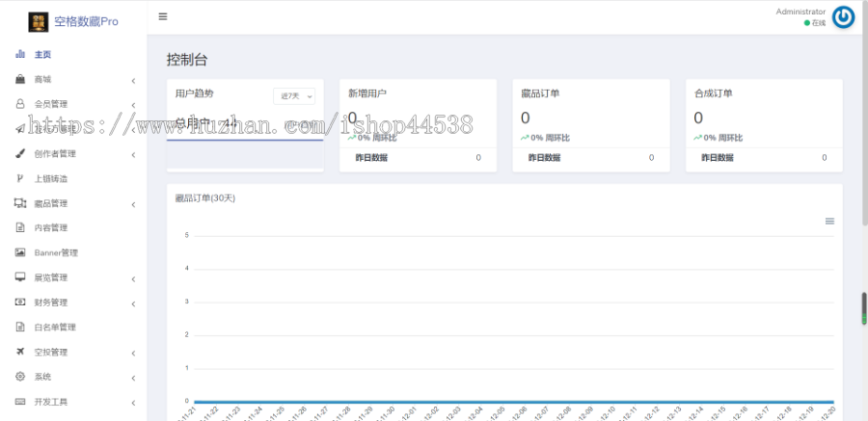
Task: Click the 系统 gear icon
Action: point(20,376)
